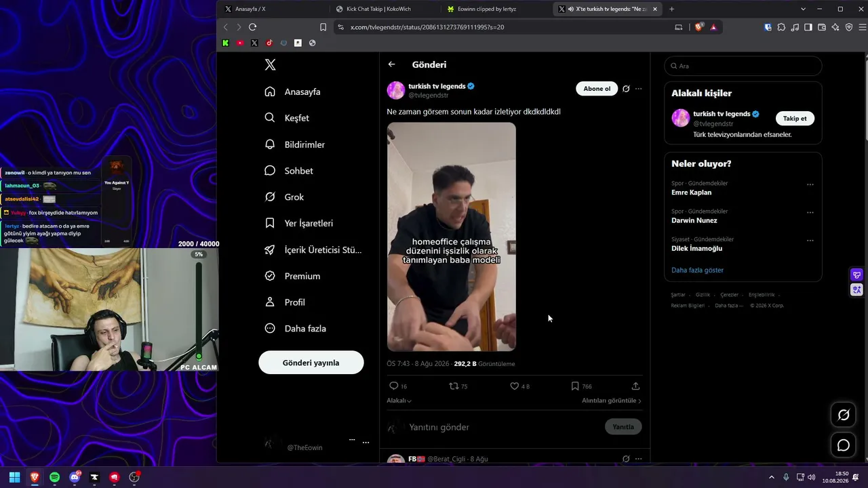The image size is (868, 488).
Task: Switch to the Anasayfa / X tab
Action: click(273, 9)
